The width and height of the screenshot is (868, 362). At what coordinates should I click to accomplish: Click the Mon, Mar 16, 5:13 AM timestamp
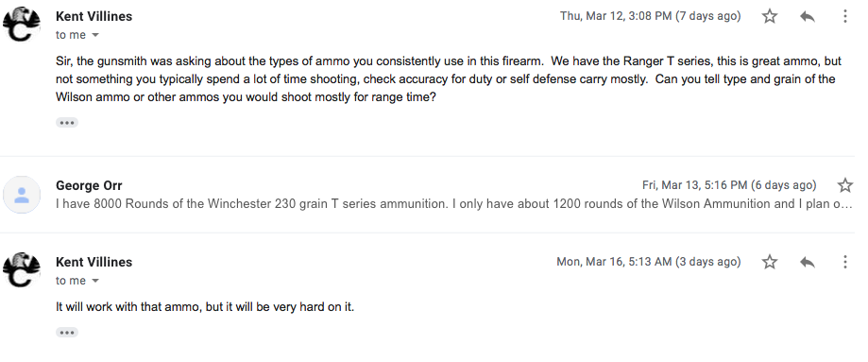pyautogui.click(x=649, y=262)
